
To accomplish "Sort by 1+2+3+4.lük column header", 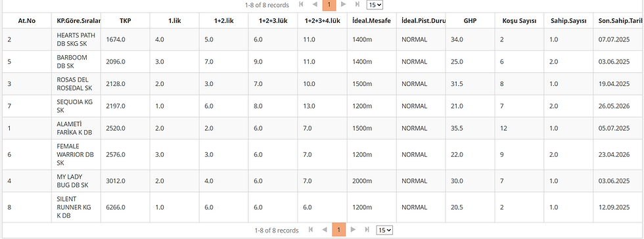I will (323, 21).
